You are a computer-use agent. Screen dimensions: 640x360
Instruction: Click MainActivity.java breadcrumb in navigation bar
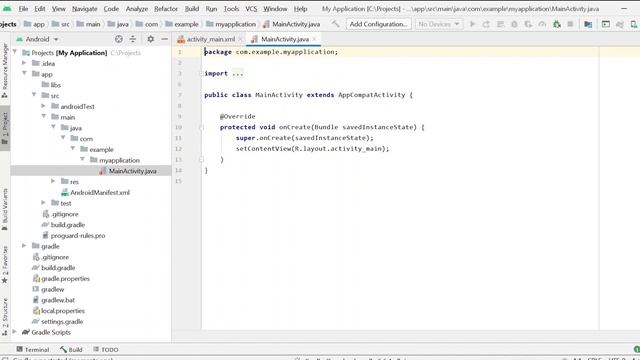click(x=291, y=24)
